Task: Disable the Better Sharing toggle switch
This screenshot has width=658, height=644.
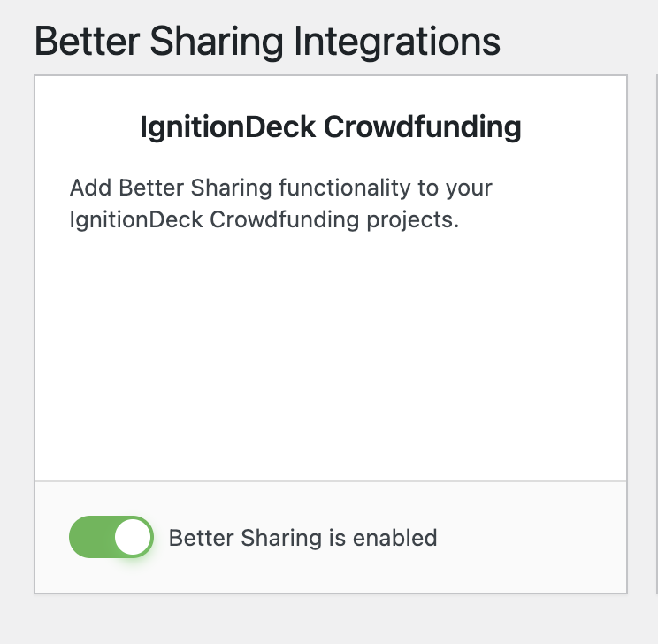Action: (x=111, y=537)
